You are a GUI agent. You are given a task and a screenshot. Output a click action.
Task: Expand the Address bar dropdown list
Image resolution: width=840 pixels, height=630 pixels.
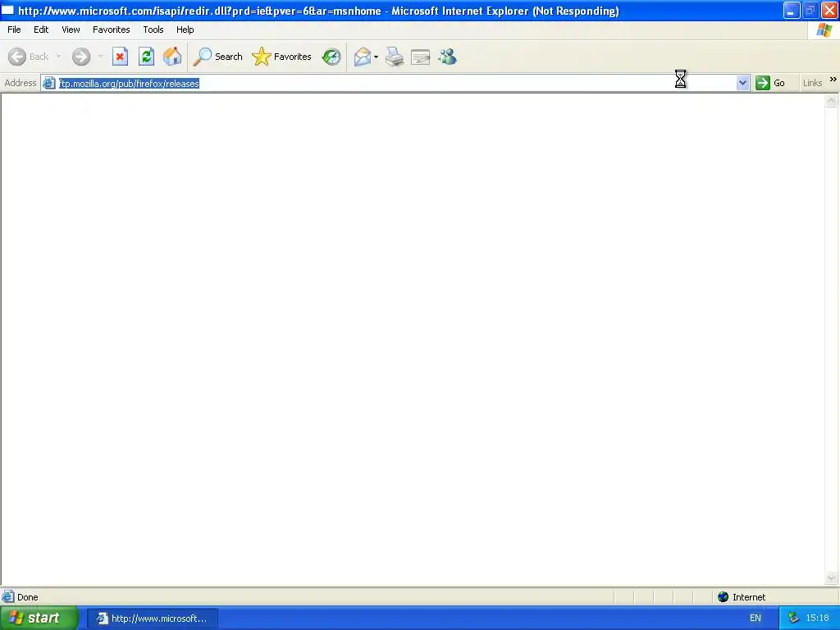(x=742, y=83)
